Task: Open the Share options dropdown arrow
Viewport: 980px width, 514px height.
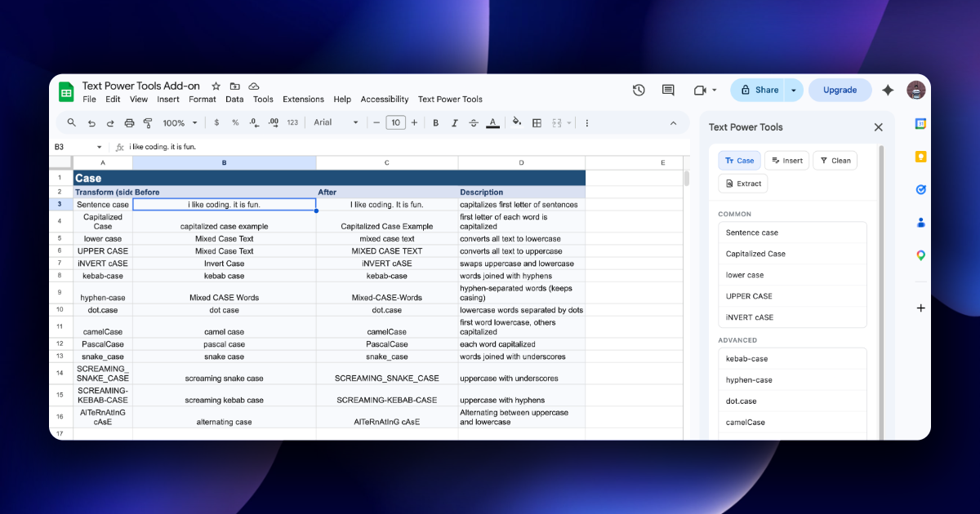Action: pyautogui.click(x=793, y=90)
